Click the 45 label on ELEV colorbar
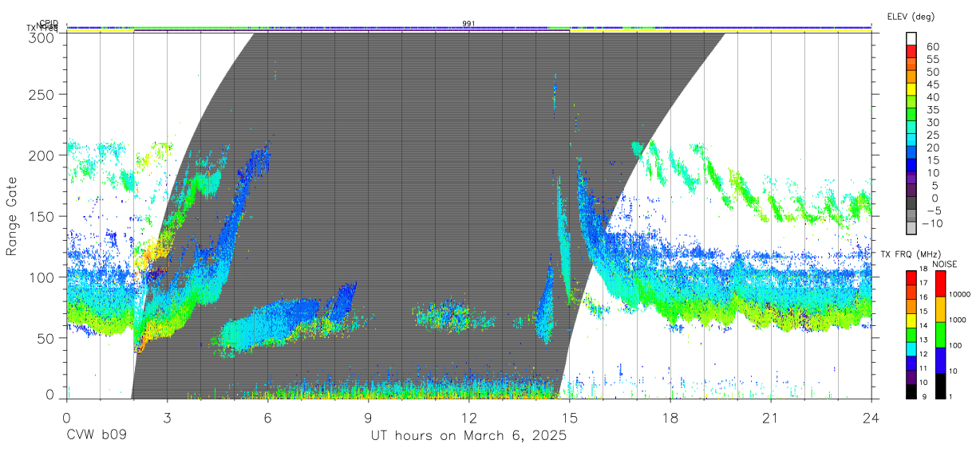980x452 pixels. (933, 85)
